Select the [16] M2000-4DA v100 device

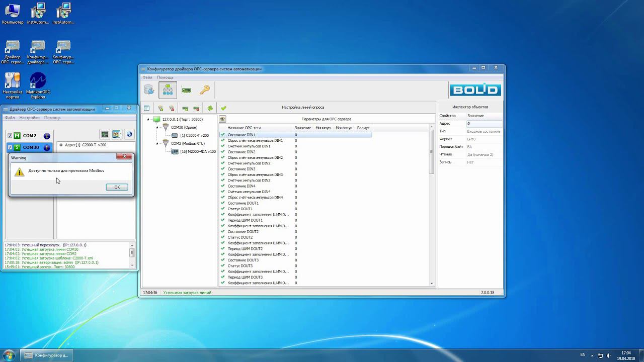198,152
